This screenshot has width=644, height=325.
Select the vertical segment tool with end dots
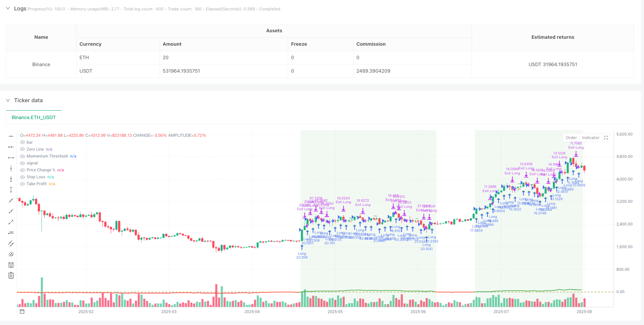[x=11, y=190]
